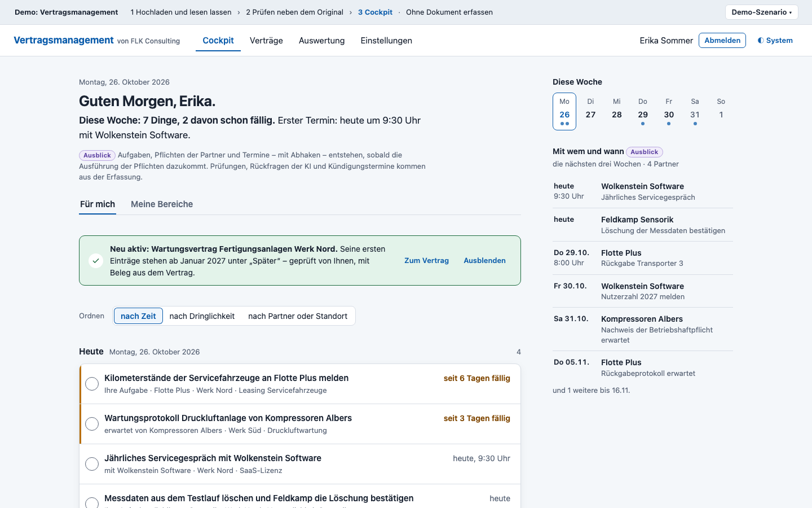The height and width of the screenshot is (508, 812).
Task: Open Feldkamp Sensorik schedule entry
Action: click(x=643, y=225)
